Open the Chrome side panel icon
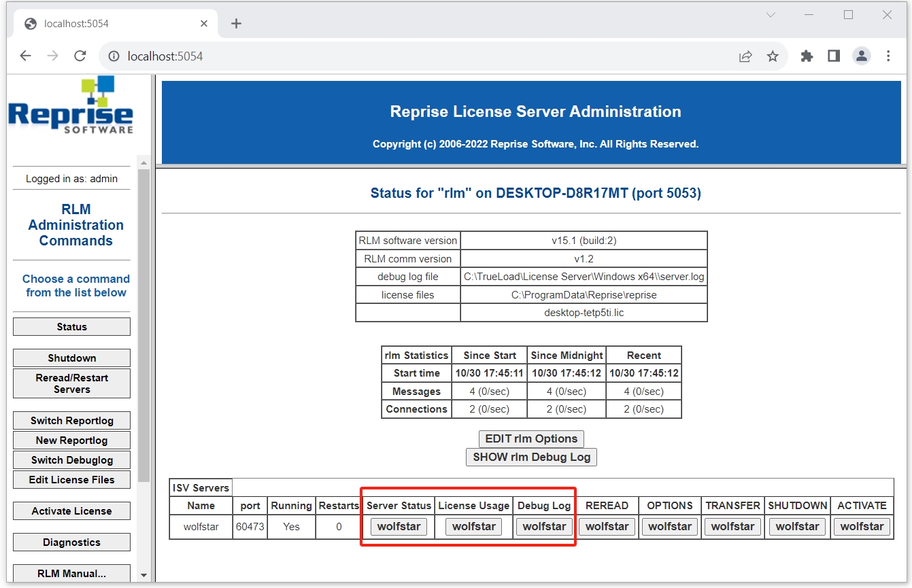Viewport: 912px width, 588px height. 834,56
